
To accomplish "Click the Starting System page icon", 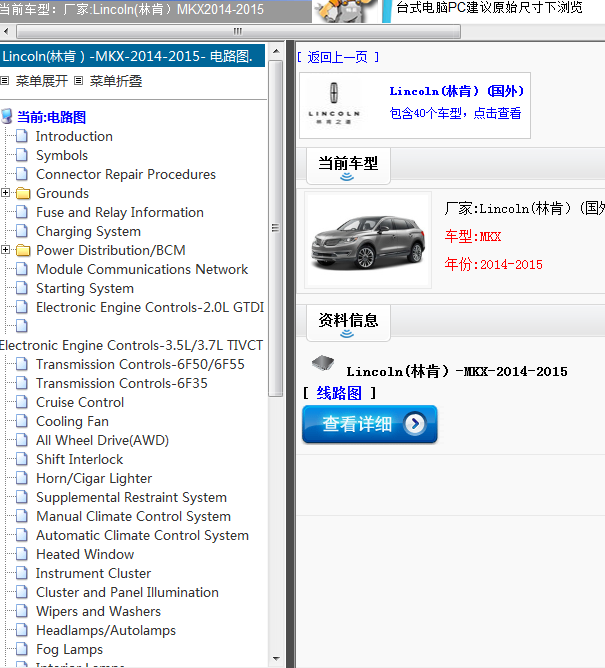I will (x=22, y=288).
